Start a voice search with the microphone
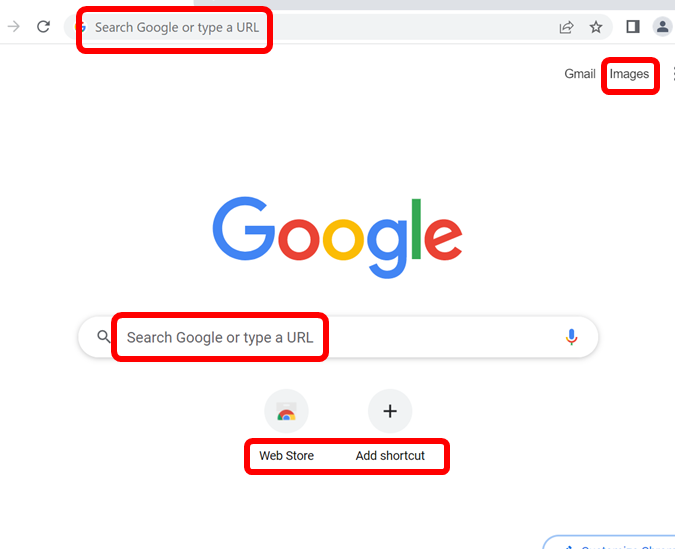 (x=571, y=337)
